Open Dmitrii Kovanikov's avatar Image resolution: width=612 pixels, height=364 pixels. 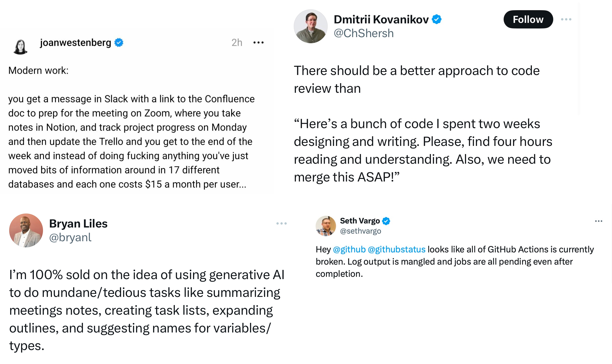pos(311,26)
